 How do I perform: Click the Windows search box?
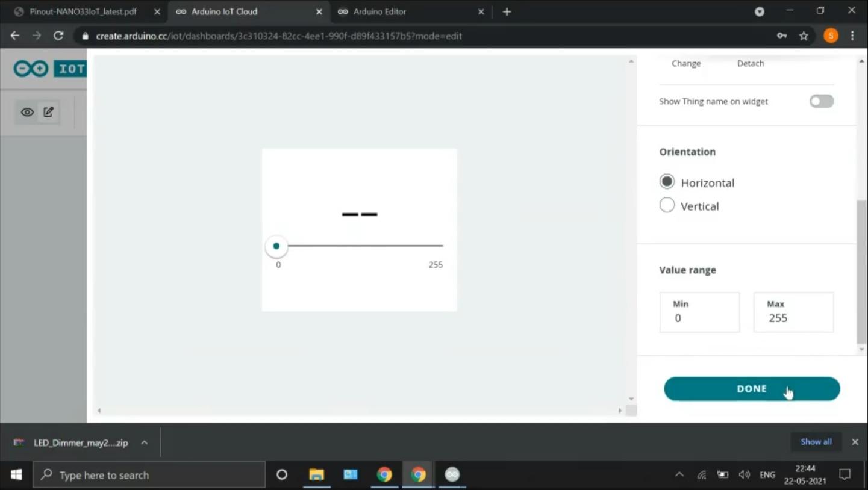click(149, 475)
